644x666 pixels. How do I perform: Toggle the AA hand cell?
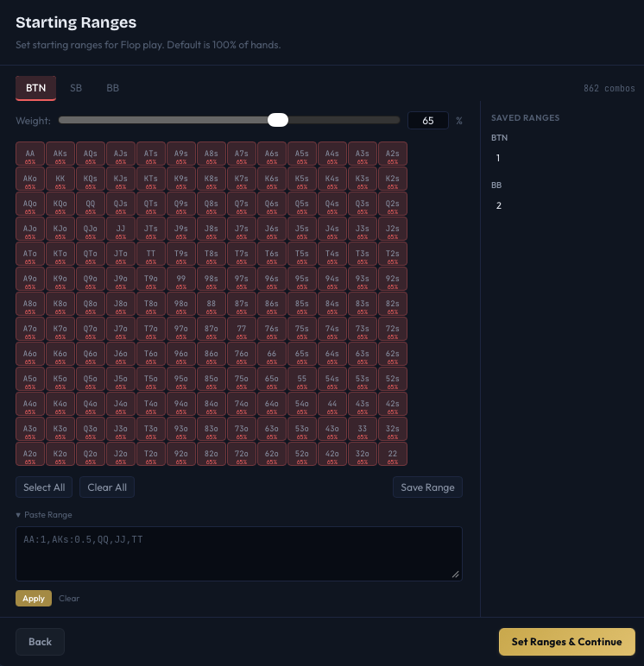coord(30,154)
